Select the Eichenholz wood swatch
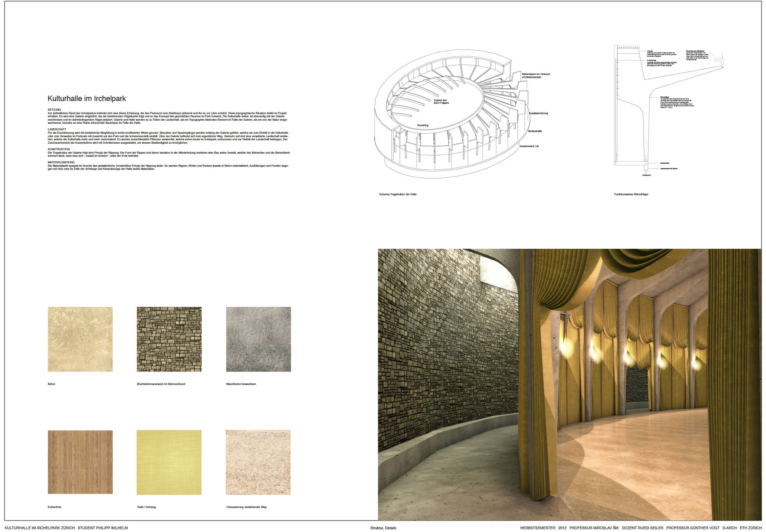The width and height of the screenshot is (766, 532). point(80,462)
